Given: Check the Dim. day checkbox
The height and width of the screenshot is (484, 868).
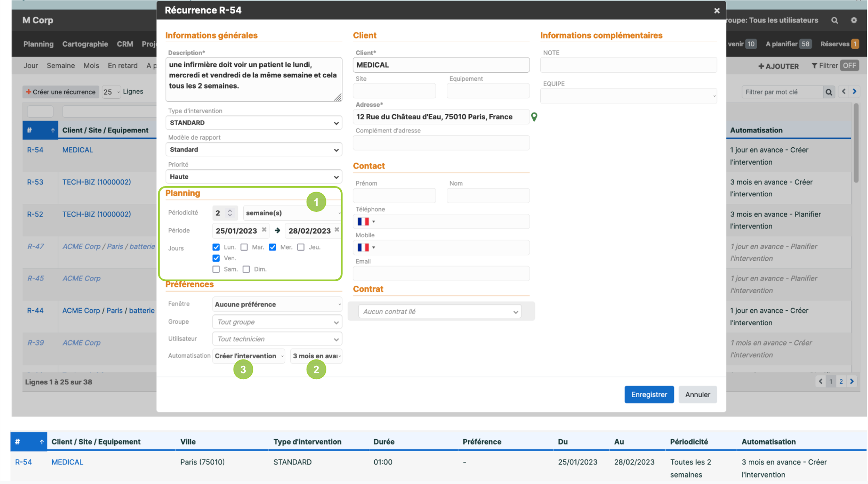Looking at the screenshot, I should (x=246, y=269).
